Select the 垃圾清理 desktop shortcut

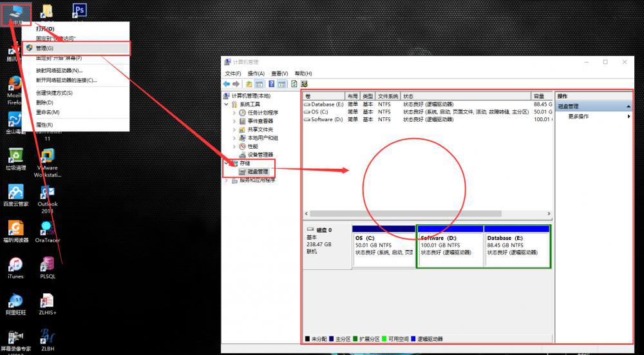pos(15,159)
